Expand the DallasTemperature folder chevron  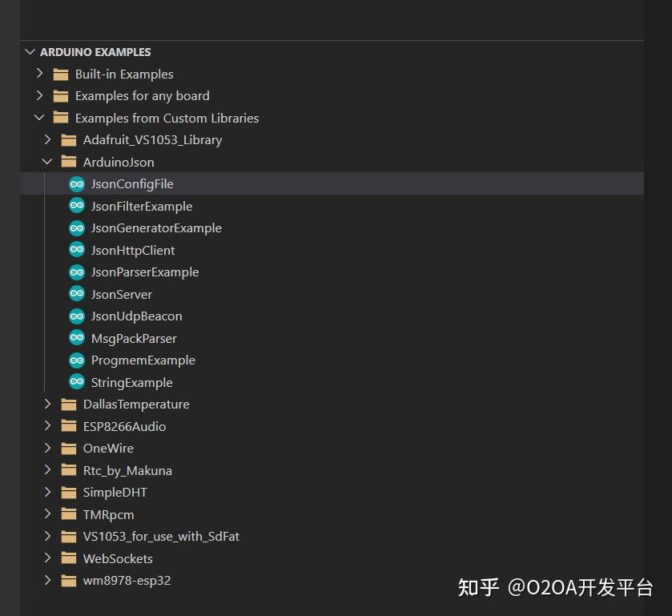pyautogui.click(x=47, y=404)
